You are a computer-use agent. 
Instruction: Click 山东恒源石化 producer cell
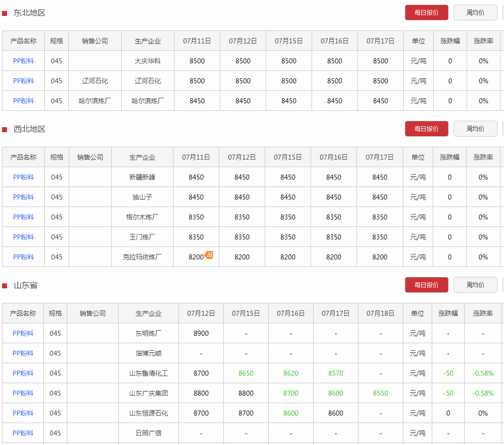(x=149, y=413)
